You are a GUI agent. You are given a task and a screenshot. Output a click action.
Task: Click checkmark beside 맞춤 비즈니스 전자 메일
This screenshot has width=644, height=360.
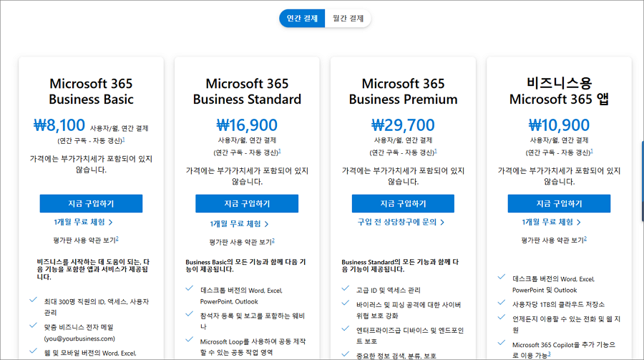(x=33, y=326)
